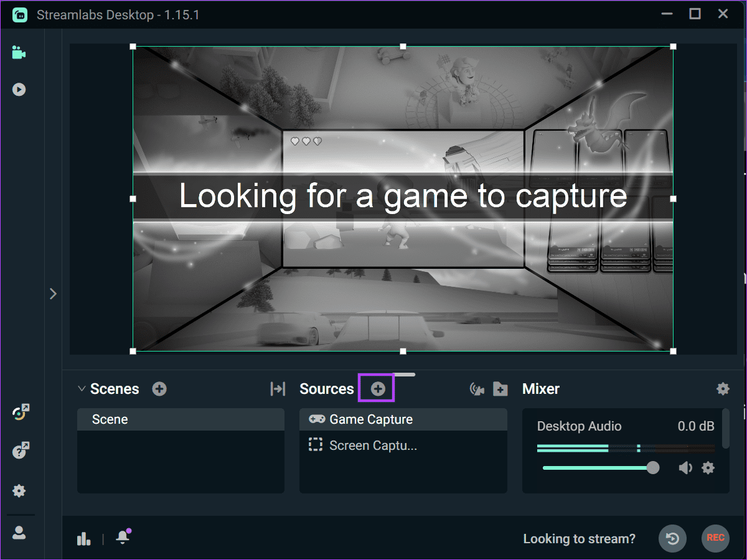Open performance stats bar-chart icon
This screenshot has width=747, height=560.
pos(84,539)
